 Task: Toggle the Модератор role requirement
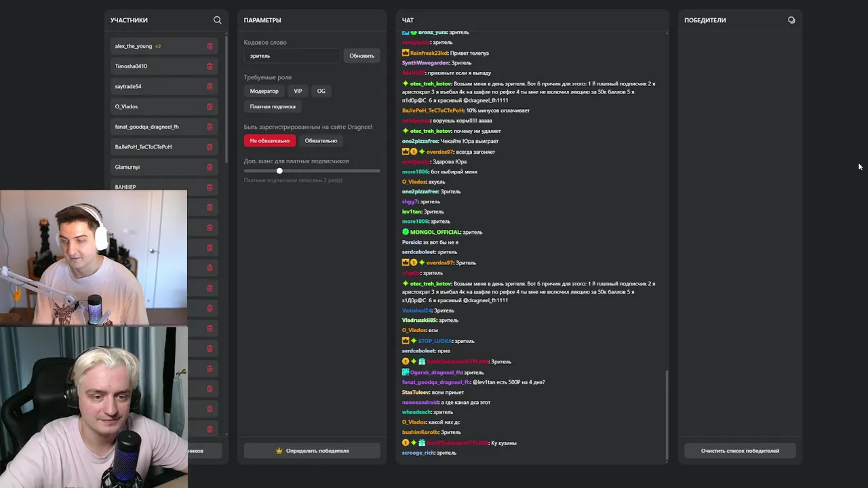coord(264,91)
